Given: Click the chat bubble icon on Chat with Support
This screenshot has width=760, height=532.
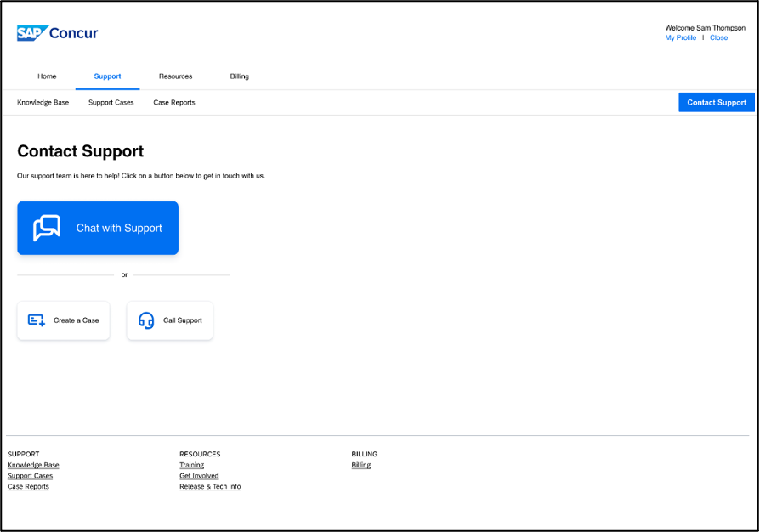Looking at the screenshot, I should click(x=48, y=228).
